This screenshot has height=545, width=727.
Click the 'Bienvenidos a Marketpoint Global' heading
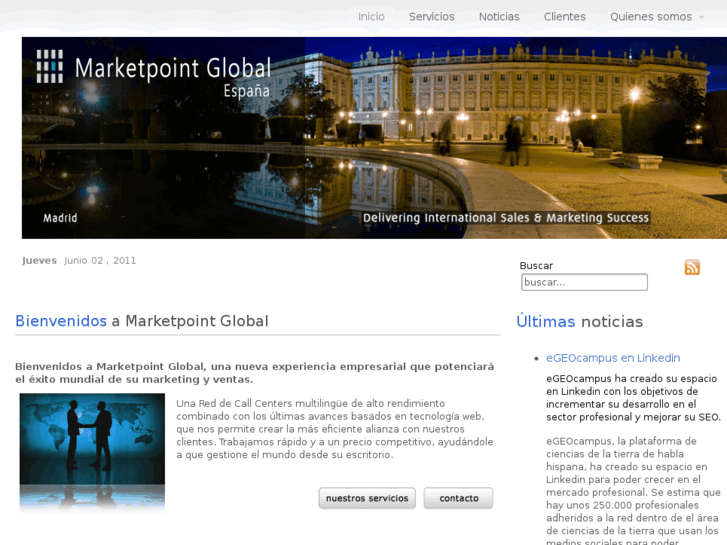pyautogui.click(x=142, y=321)
